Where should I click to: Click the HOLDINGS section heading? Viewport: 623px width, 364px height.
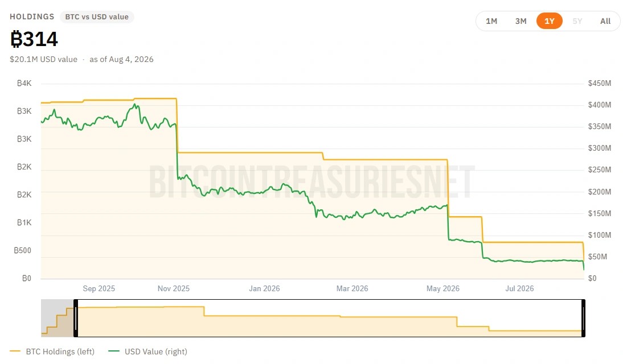click(32, 16)
